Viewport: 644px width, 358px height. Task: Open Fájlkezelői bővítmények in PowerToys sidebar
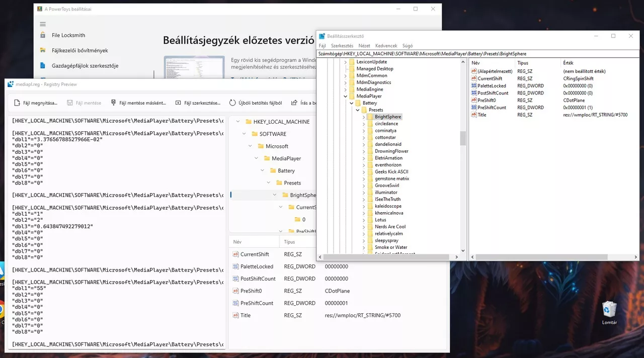click(80, 50)
